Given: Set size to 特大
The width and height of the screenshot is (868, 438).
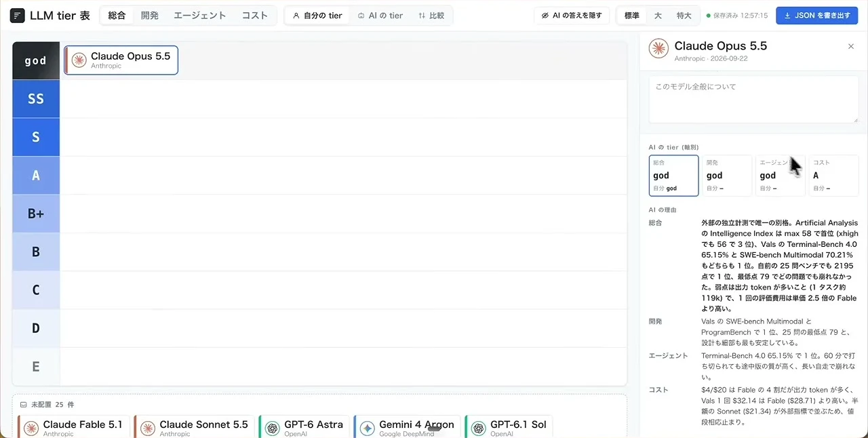Looking at the screenshot, I should pos(684,16).
